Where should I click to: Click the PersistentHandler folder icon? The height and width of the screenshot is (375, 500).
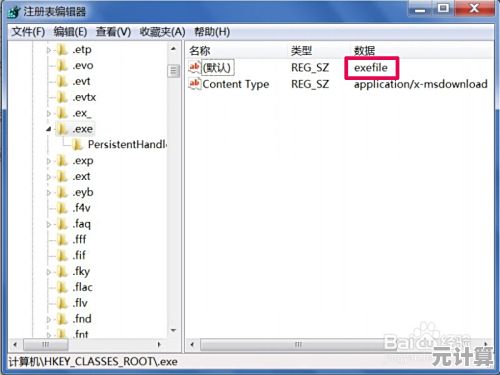[x=77, y=145]
